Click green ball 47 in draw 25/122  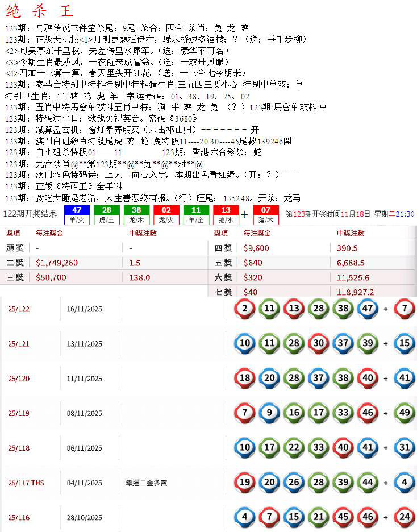coord(367,309)
